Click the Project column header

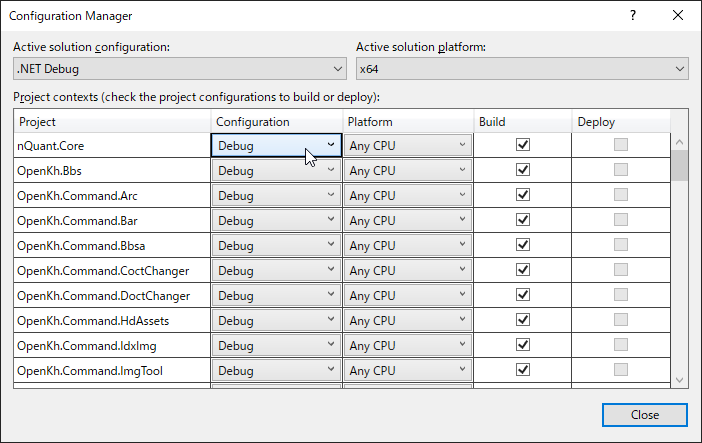[x=112, y=121]
